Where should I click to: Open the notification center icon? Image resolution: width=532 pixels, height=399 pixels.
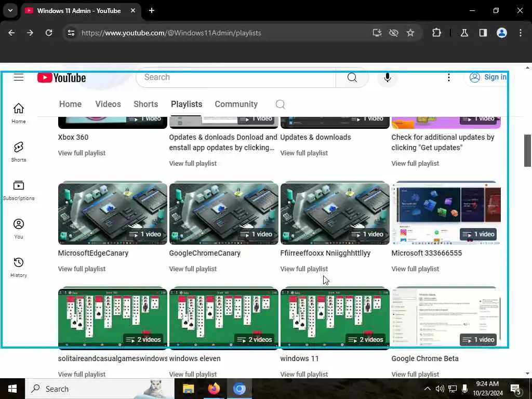click(x=515, y=389)
